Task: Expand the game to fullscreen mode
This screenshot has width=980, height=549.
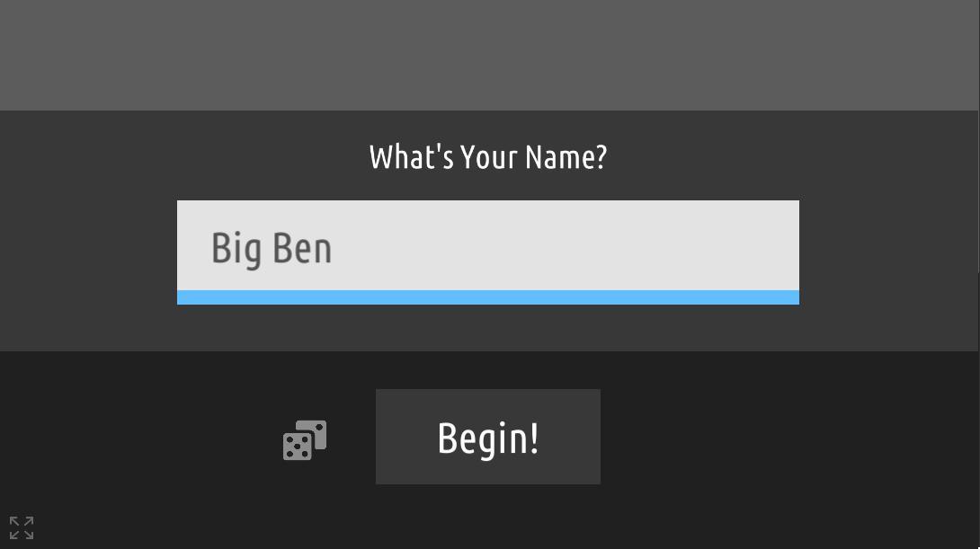Action: coord(22,527)
